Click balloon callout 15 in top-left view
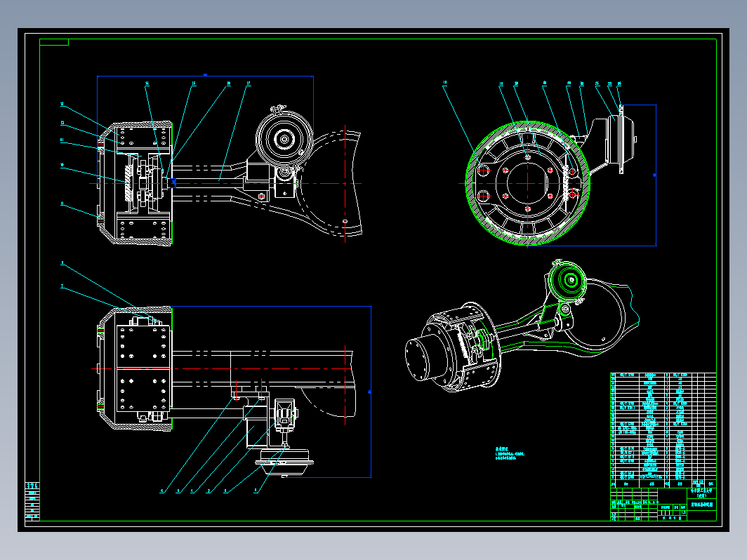Image resolution: width=747 pixels, height=560 pixels. [194, 84]
